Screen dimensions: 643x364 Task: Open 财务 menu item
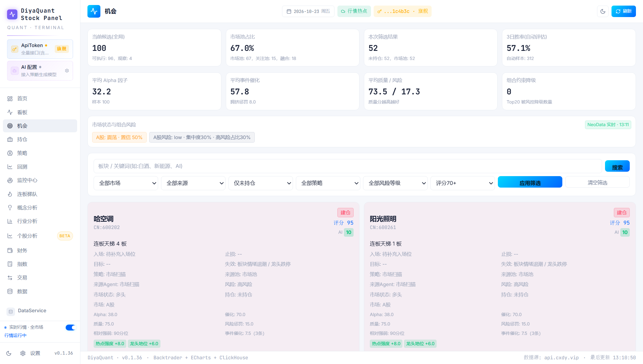(40, 251)
